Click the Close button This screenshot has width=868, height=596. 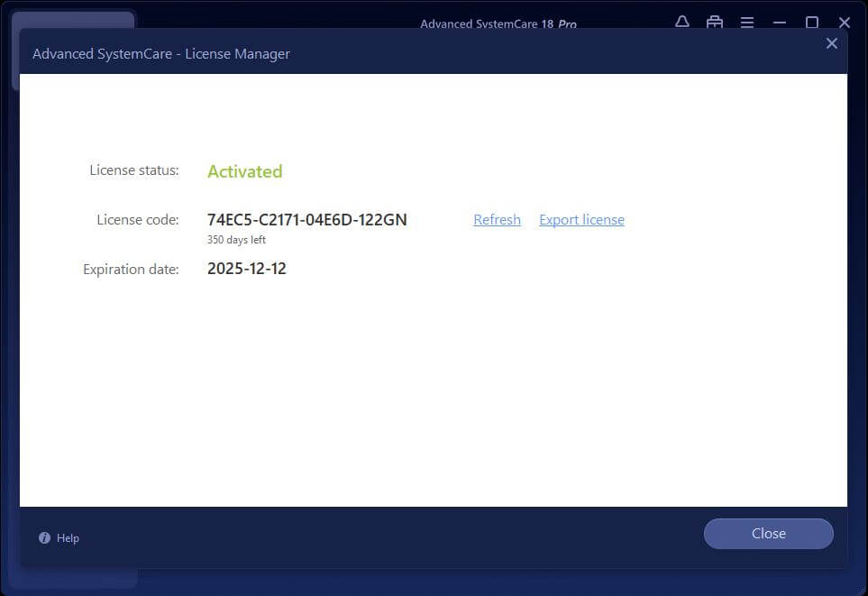[768, 534]
